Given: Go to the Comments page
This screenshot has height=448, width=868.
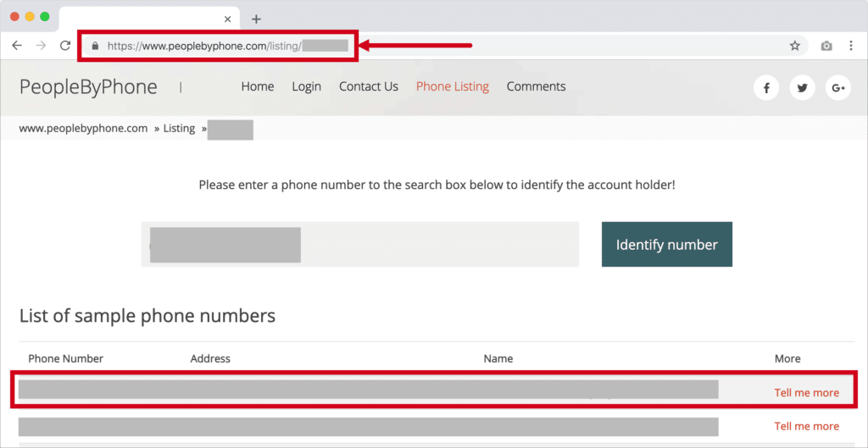Looking at the screenshot, I should (536, 86).
